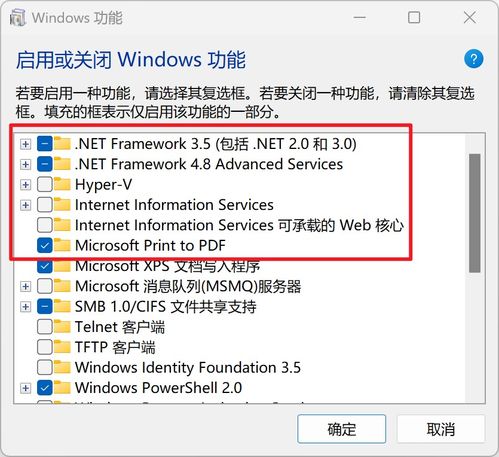Image resolution: width=499 pixels, height=457 pixels.
Task: Click the vertical scrollbar thumb in feature list
Action: pyautogui.click(x=475, y=213)
